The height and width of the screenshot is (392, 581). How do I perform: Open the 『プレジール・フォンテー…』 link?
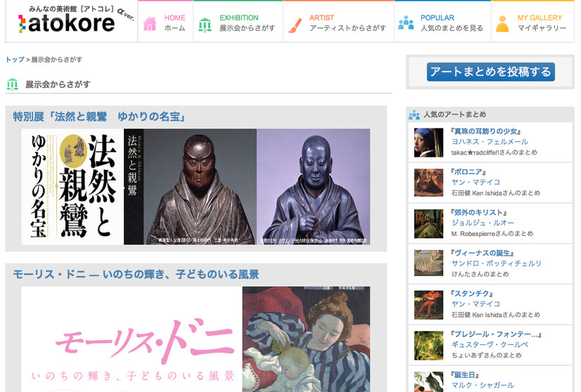(496, 334)
